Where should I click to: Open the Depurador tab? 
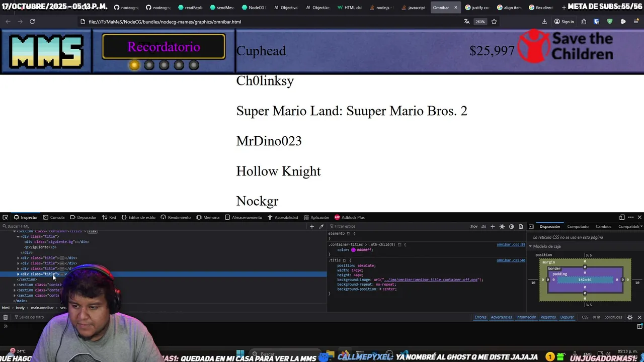point(83,217)
